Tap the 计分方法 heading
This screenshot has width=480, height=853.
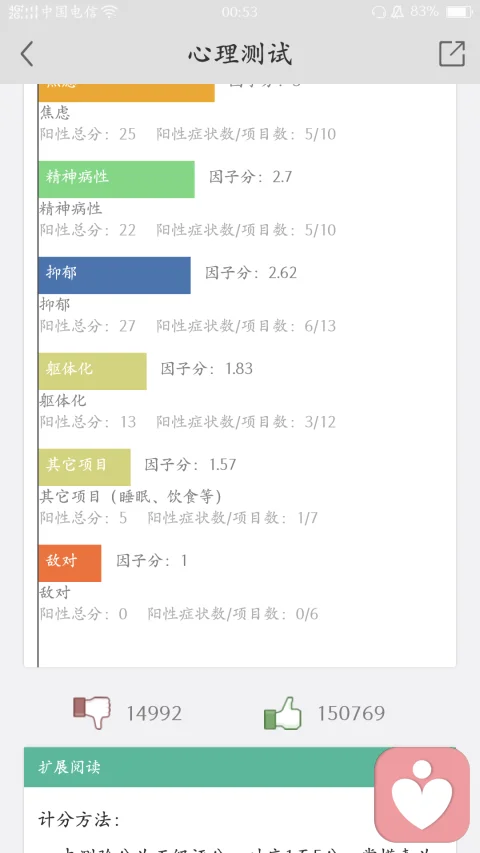(79, 820)
